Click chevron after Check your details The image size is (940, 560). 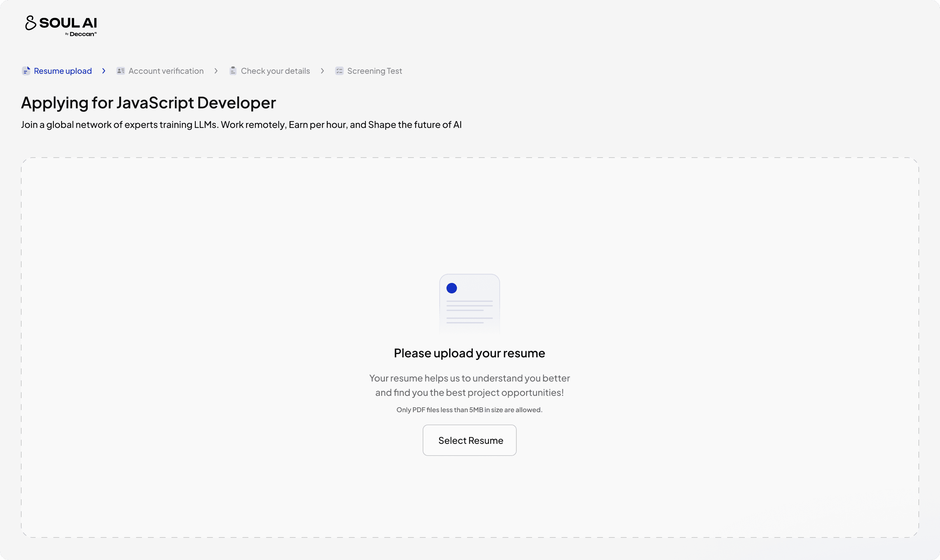pyautogui.click(x=322, y=71)
